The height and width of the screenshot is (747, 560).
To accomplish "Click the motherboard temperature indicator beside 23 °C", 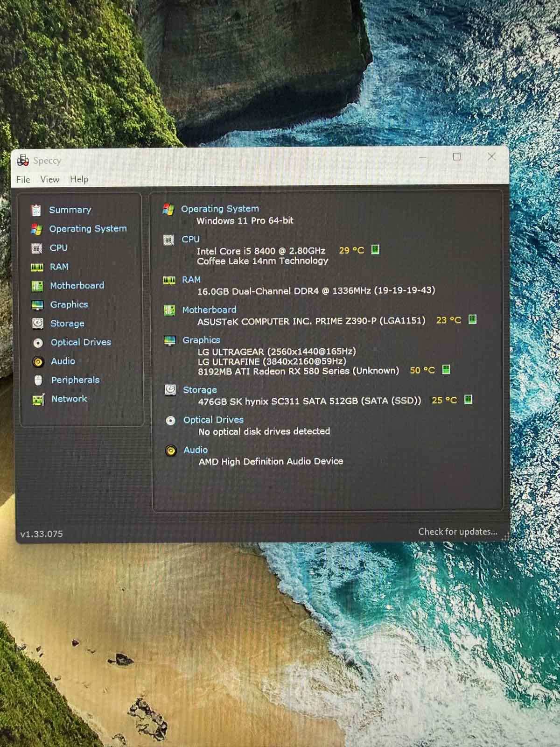I will (x=472, y=319).
